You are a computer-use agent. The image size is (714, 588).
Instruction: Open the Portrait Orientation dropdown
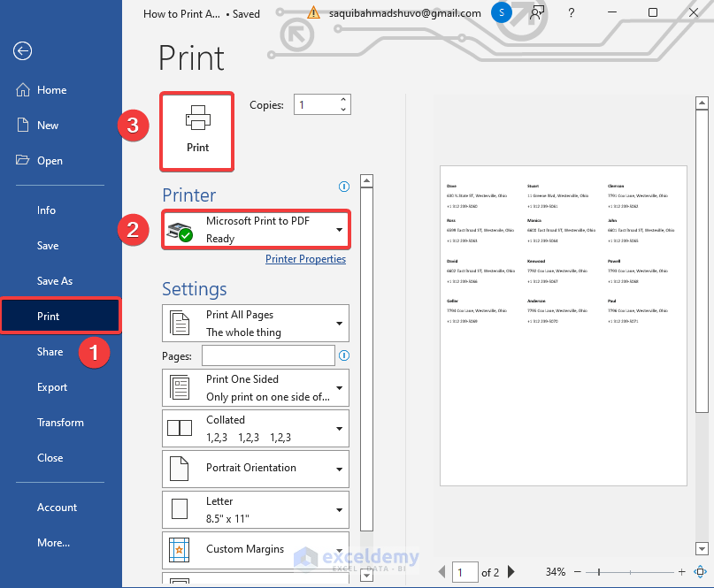point(256,469)
